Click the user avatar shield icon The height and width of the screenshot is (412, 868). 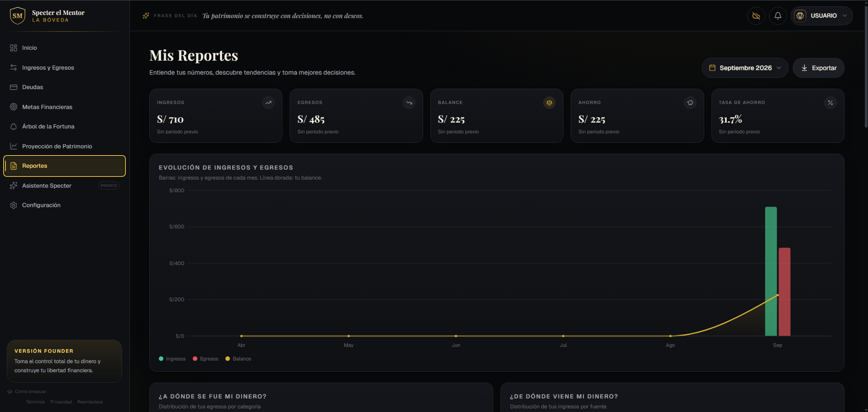[800, 16]
